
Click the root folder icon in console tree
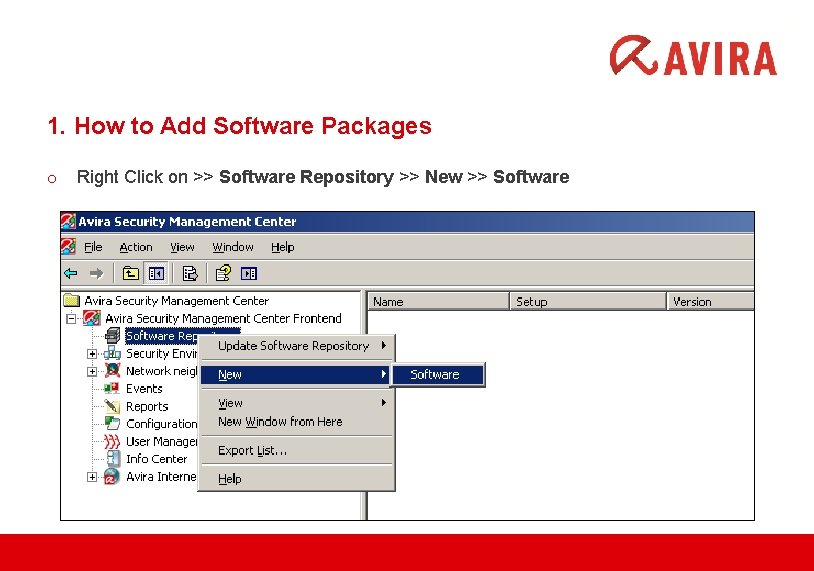71,301
